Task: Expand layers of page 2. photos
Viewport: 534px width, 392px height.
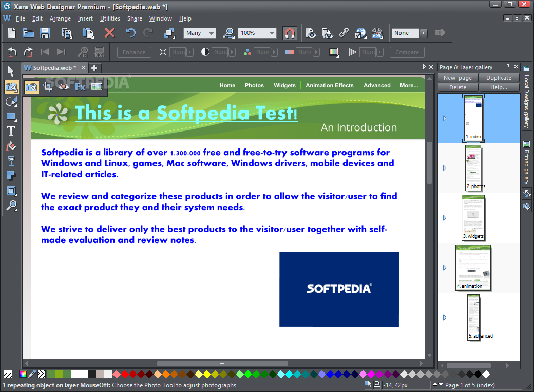Action: tap(445, 168)
